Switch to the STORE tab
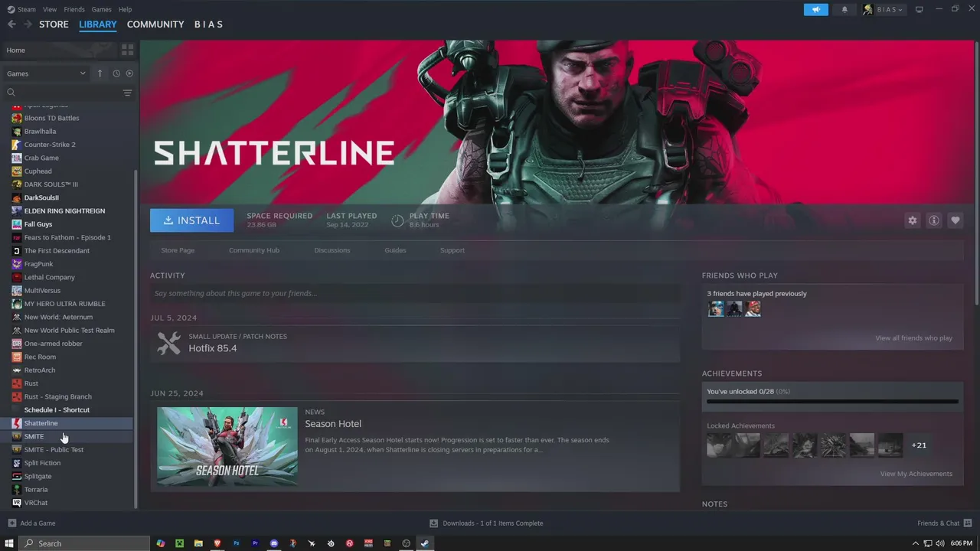 (54, 24)
